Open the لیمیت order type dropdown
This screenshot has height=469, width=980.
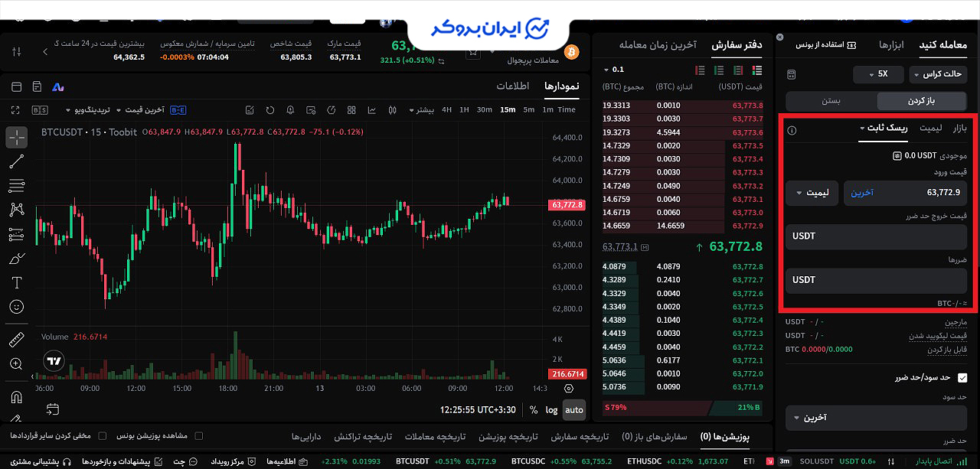point(812,193)
